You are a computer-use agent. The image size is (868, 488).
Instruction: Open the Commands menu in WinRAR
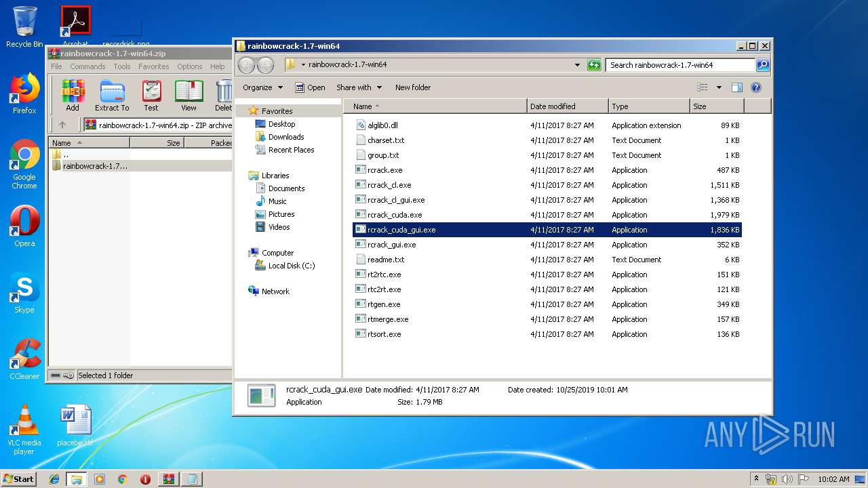point(87,66)
